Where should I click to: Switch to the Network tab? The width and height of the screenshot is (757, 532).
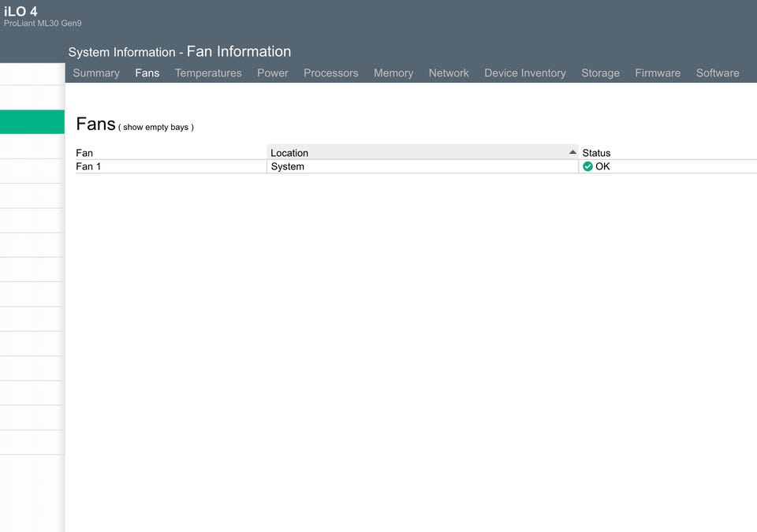[449, 73]
